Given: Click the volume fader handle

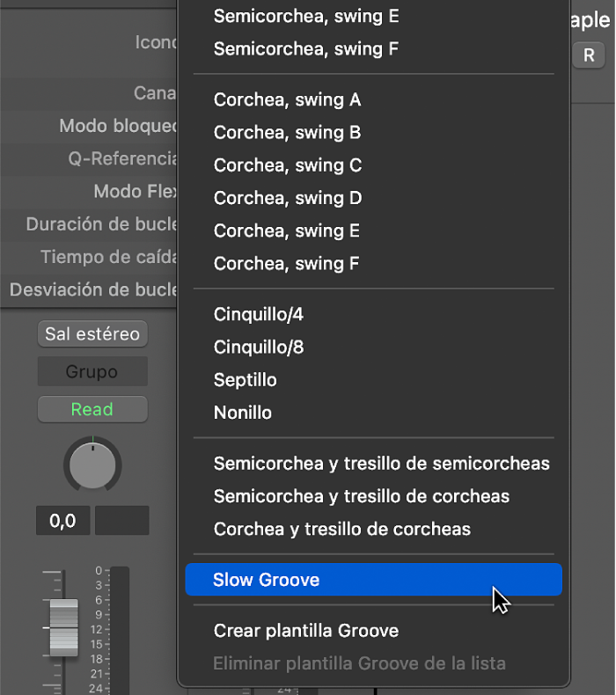Looking at the screenshot, I should (63, 627).
